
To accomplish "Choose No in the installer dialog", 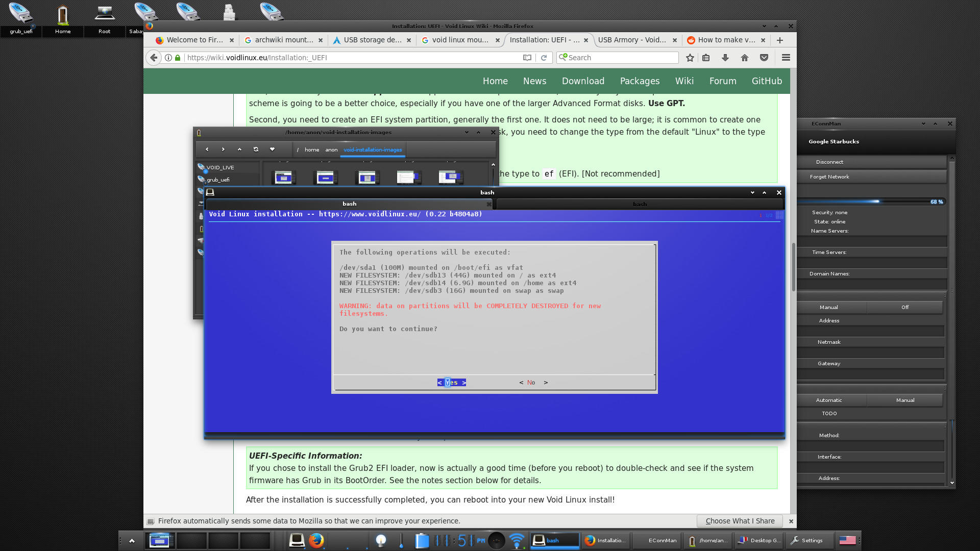I will (533, 383).
